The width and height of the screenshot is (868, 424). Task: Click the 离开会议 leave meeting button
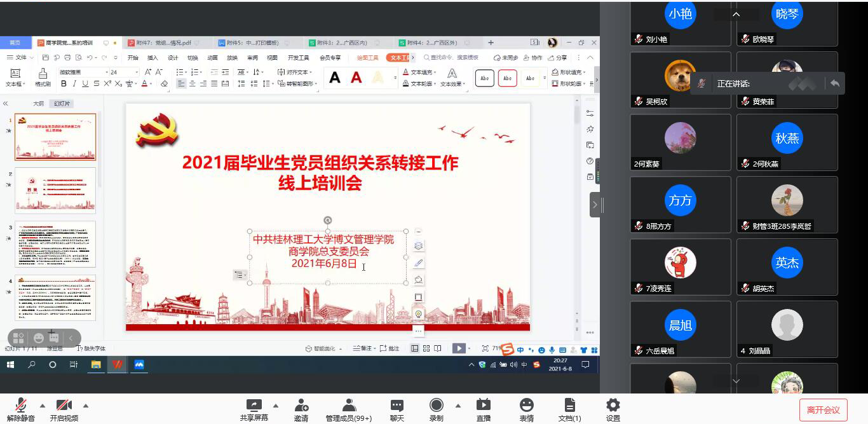coord(823,410)
